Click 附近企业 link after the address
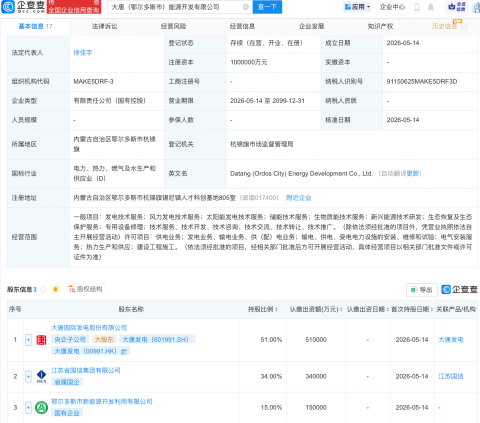 (299, 198)
